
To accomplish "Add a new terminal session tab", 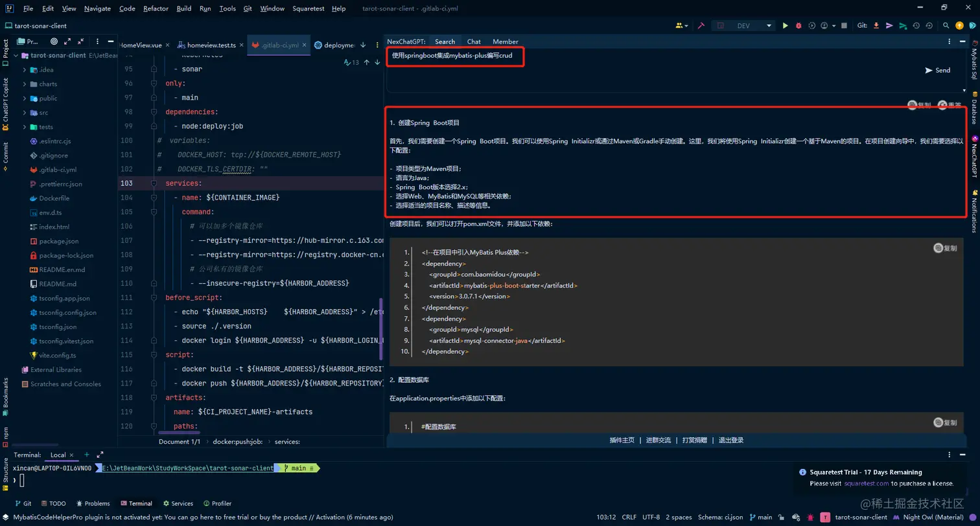I will [86, 455].
